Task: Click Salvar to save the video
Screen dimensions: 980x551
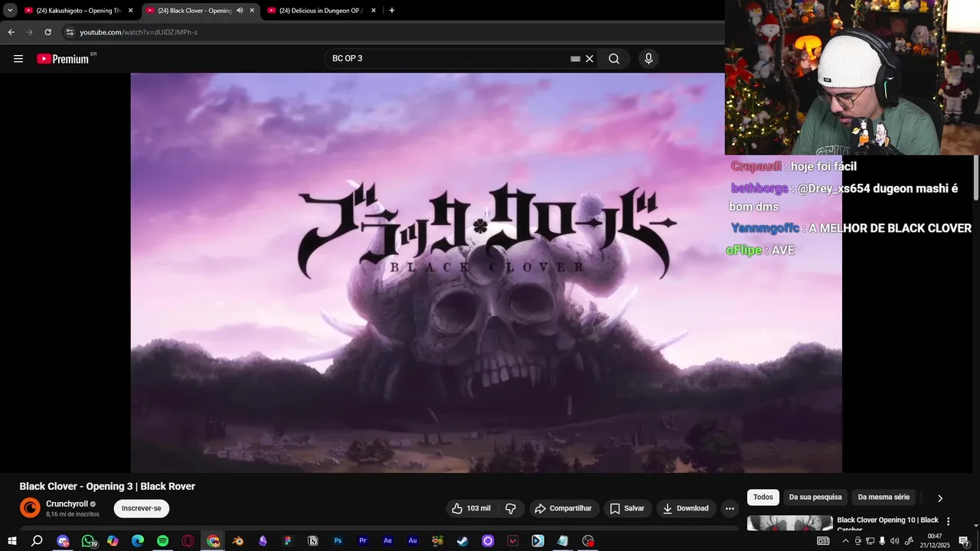Action: [x=626, y=508]
